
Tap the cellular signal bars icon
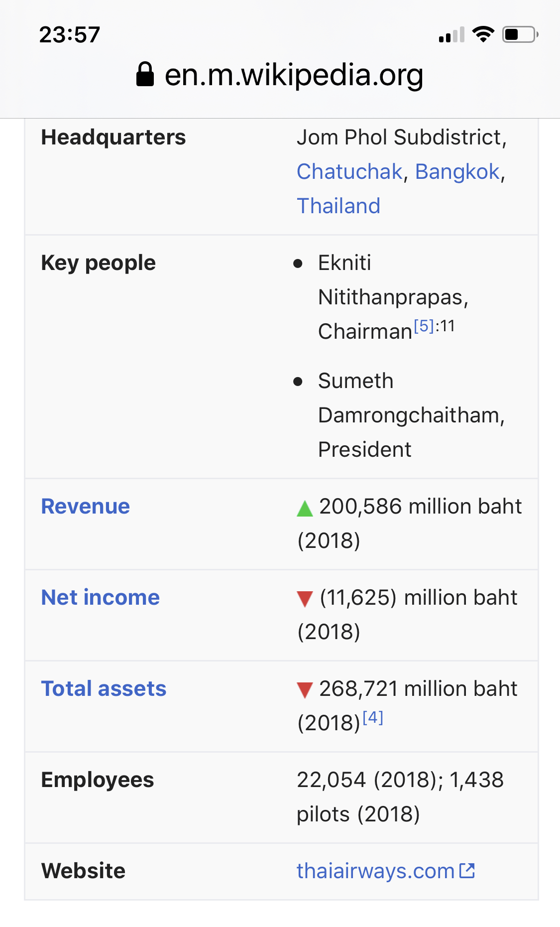(x=451, y=35)
